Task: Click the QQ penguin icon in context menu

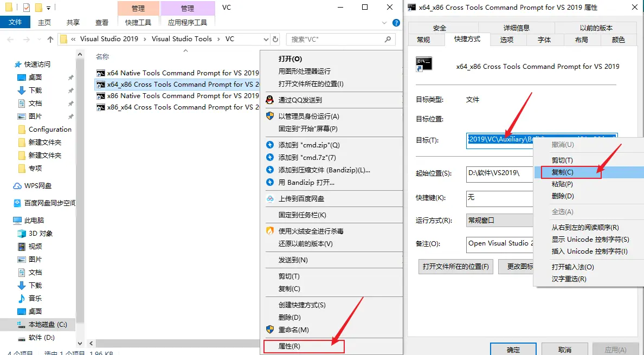Action: (x=270, y=100)
